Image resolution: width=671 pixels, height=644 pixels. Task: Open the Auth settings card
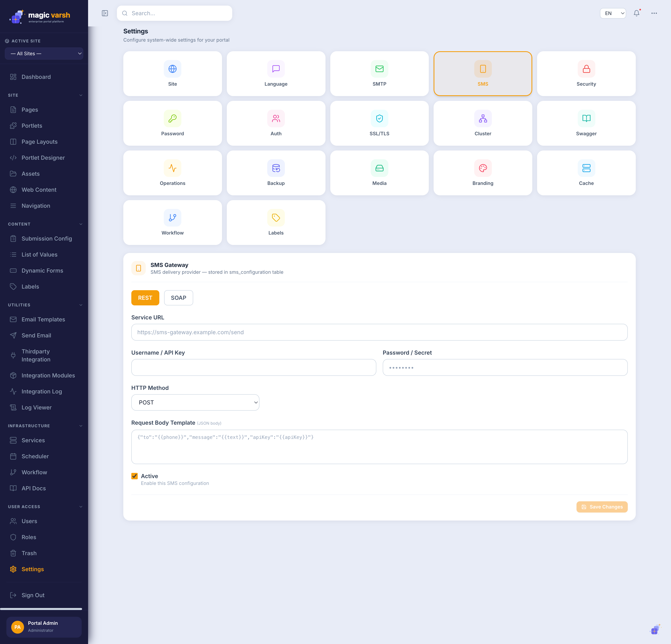[x=276, y=123]
